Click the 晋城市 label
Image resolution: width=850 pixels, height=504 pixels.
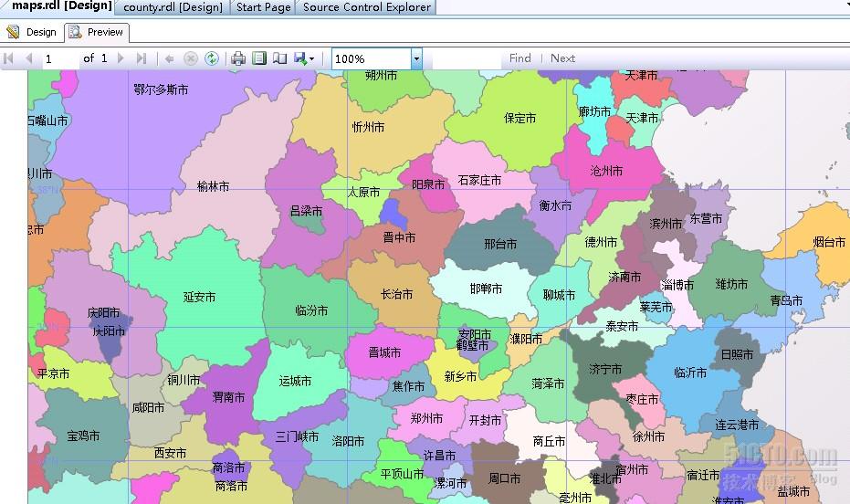coord(385,352)
